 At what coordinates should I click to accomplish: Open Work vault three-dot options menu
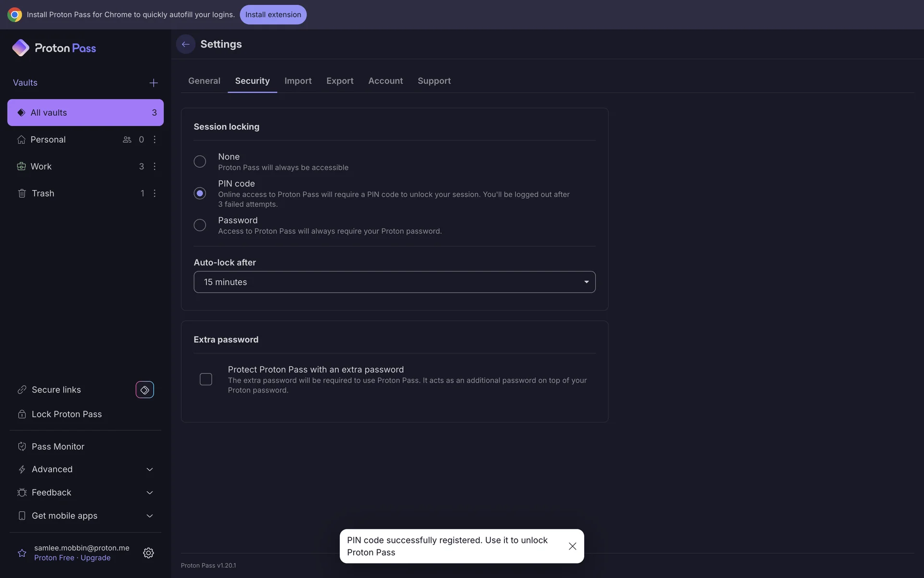point(154,166)
